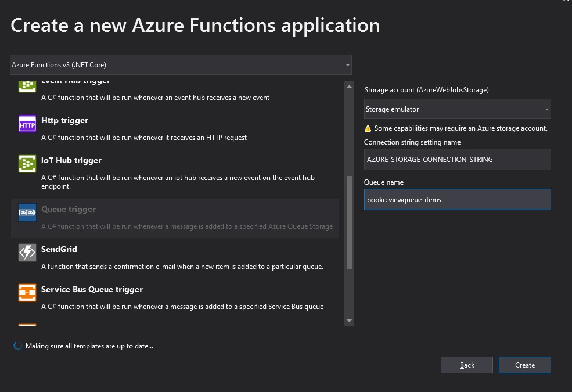Click 'Making sure all templates are up to date' status
Viewport: 572px width, 392px height.
[89, 346]
